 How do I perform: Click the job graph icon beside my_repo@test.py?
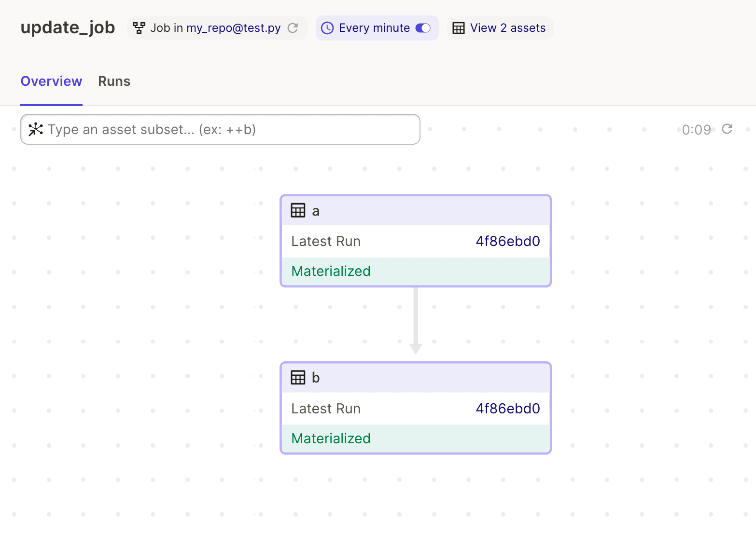pos(139,28)
